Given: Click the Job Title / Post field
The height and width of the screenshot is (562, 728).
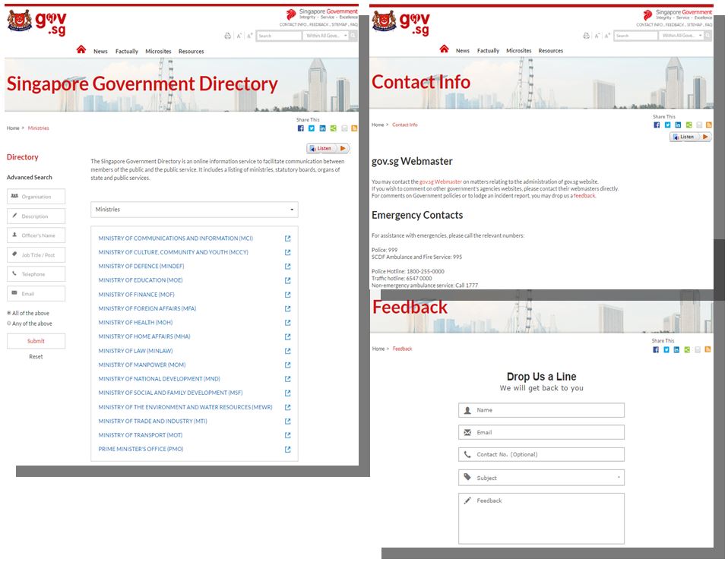Looking at the screenshot, I should coord(36,254).
